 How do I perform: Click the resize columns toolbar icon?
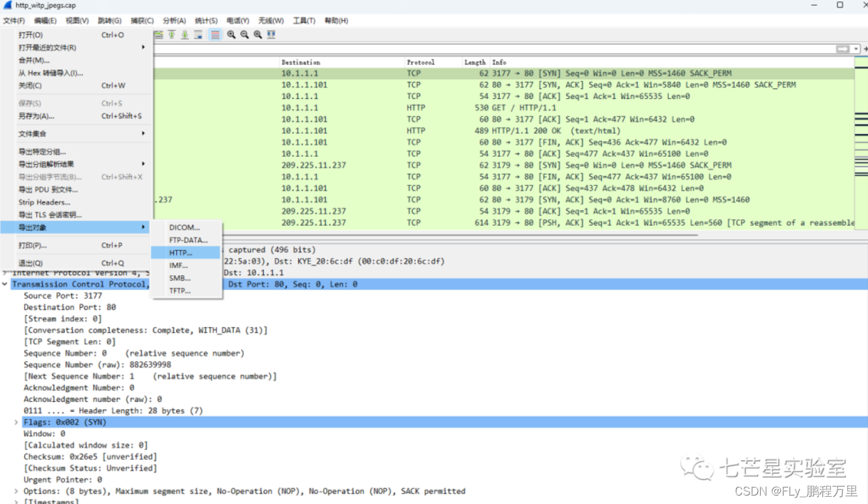pos(271,34)
